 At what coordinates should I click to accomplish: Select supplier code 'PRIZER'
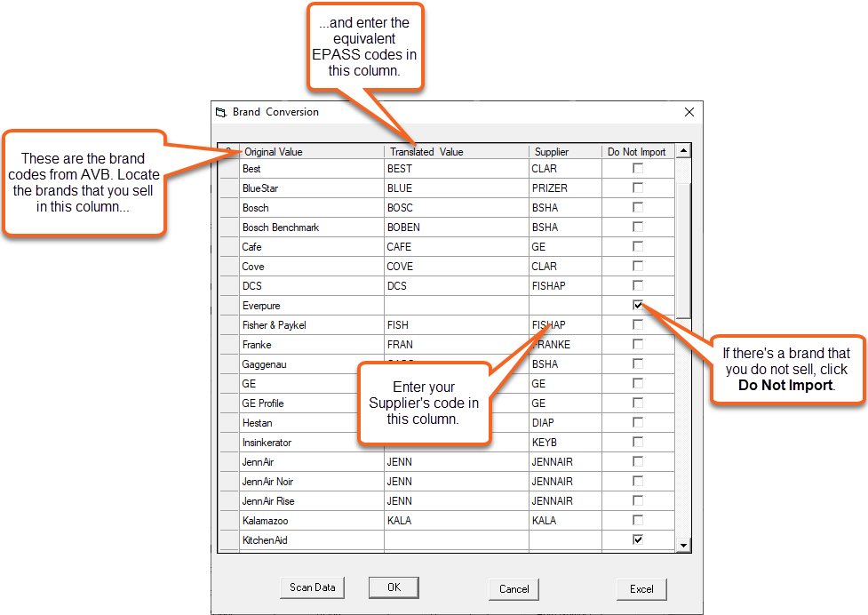pos(565,188)
